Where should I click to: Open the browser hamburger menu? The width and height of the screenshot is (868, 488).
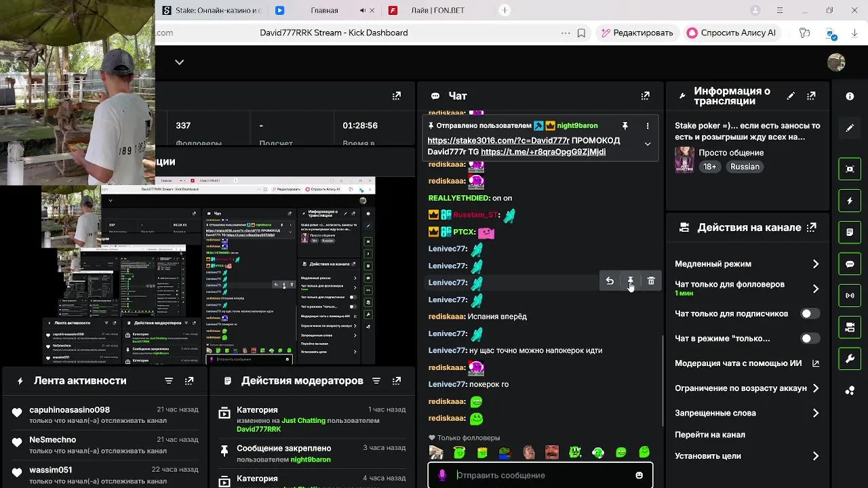pos(780,10)
